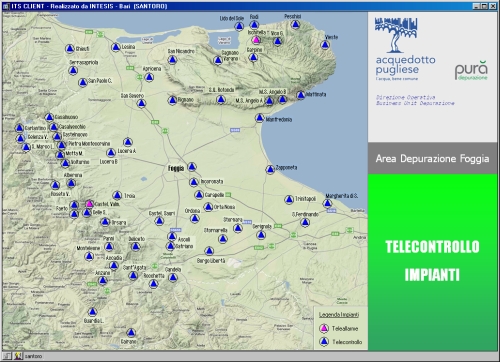This screenshot has width=500, height=362.
Task: Click the Acquedotto Pugliese logo
Action: coord(405,49)
